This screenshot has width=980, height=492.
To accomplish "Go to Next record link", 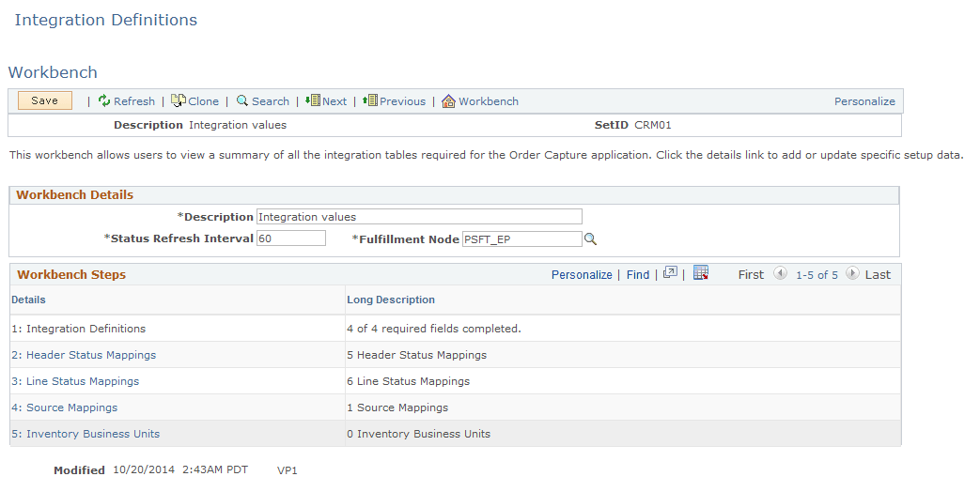I will pyautogui.click(x=334, y=101).
